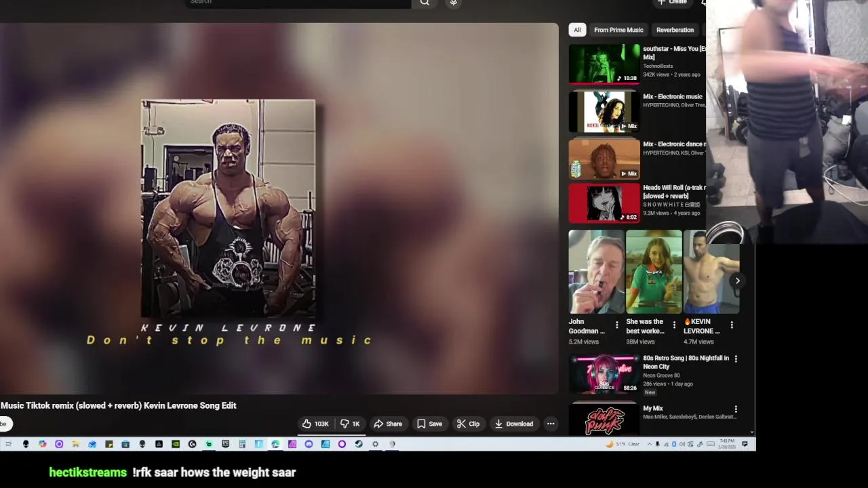Open southstar - Miss You video thumbnail

[x=604, y=64]
